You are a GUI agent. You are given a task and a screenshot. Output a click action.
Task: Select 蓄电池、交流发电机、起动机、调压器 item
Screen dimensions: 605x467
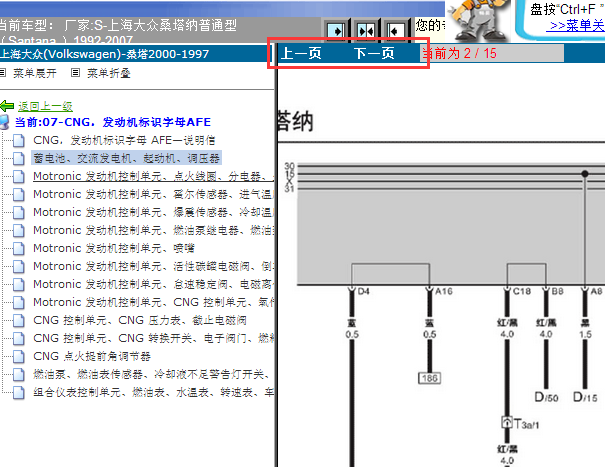(x=126, y=158)
